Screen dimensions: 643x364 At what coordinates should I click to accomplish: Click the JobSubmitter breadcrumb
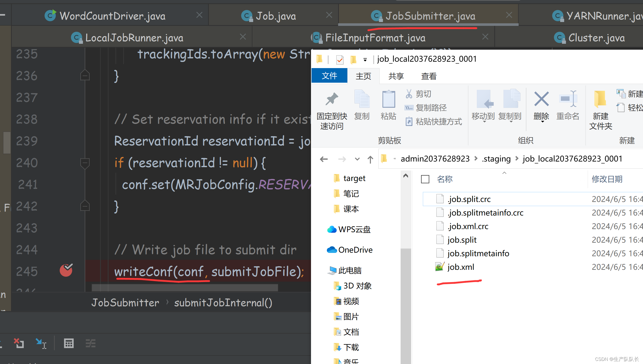coord(125,303)
